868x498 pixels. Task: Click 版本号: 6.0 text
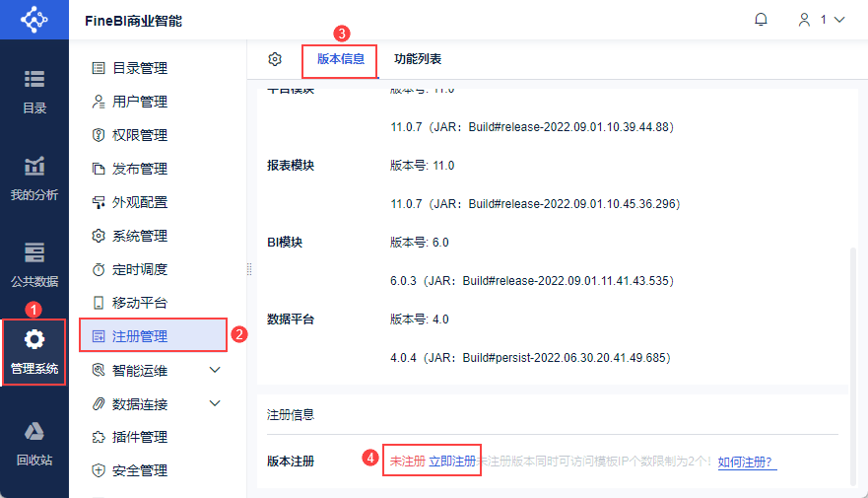pos(419,243)
